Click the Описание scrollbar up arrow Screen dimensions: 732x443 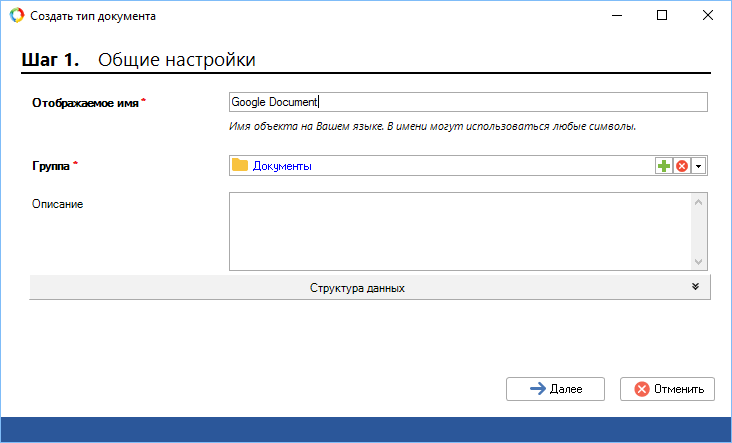[699, 202]
